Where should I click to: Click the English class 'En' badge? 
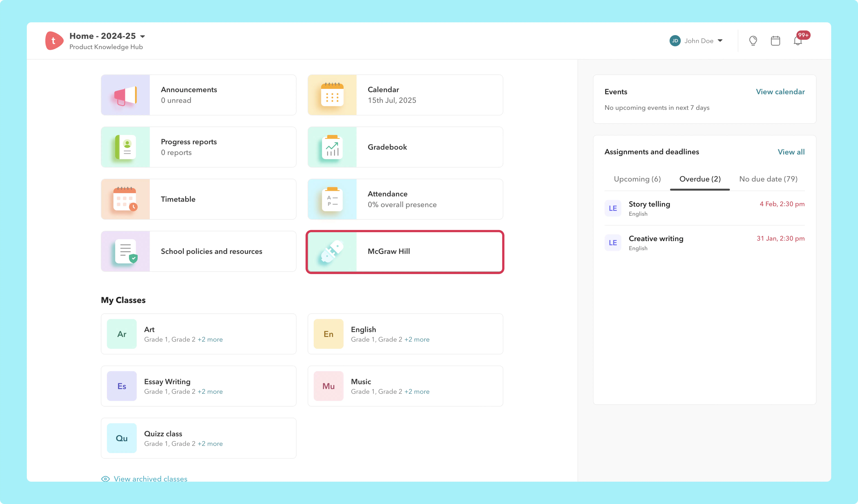[x=329, y=334]
